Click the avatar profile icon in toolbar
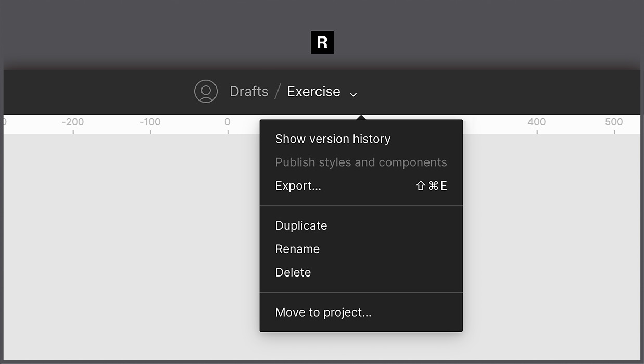 206,91
